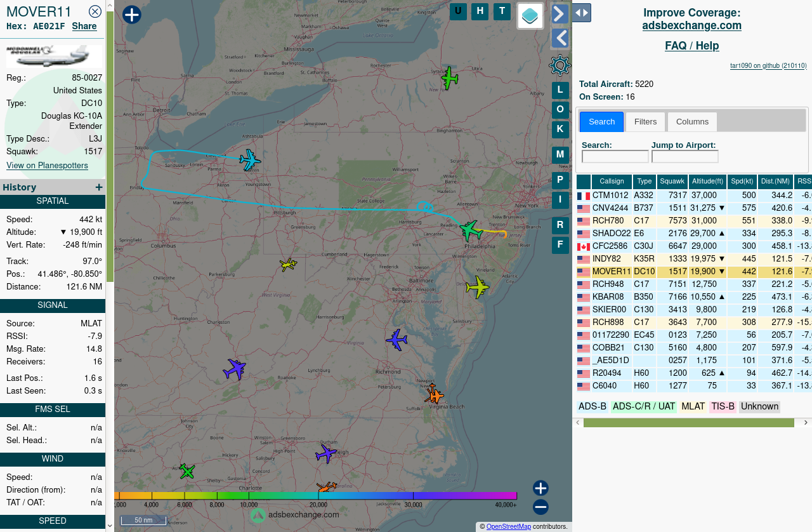This screenshot has height=532, width=812.
Task: Focus the Search input field
Action: point(615,157)
